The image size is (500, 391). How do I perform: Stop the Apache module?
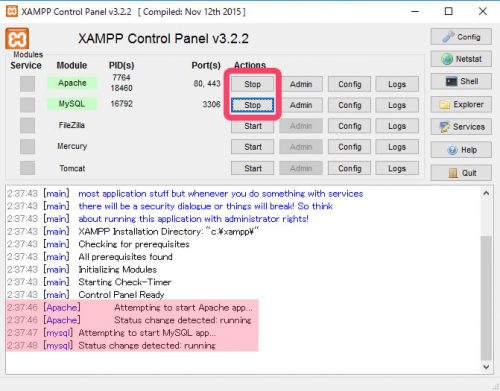(252, 84)
